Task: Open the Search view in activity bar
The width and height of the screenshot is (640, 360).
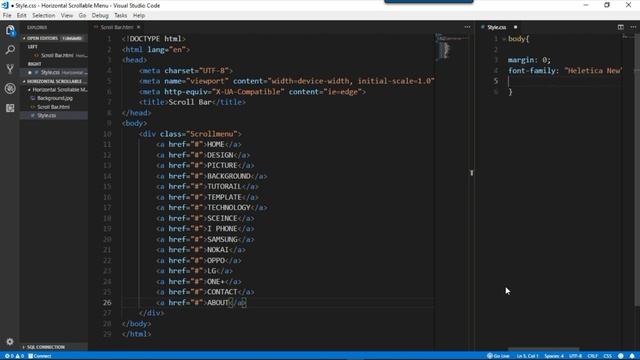Action: click(10, 50)
